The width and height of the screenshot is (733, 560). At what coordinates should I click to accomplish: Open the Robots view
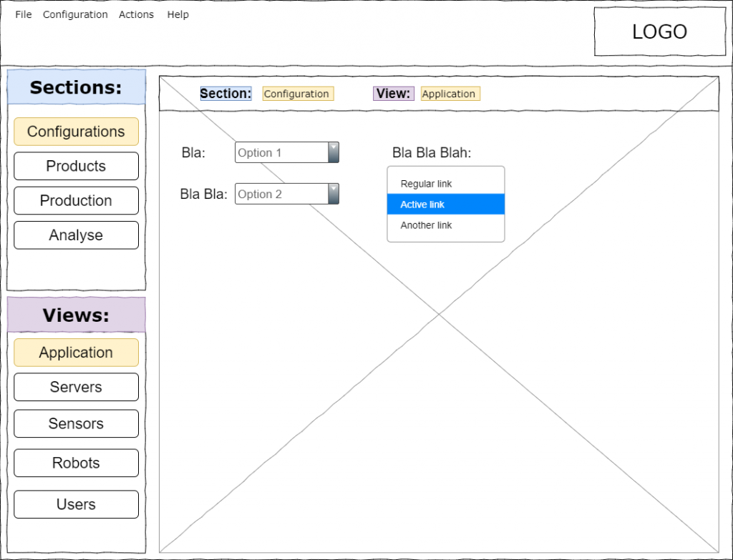(76, 463)
